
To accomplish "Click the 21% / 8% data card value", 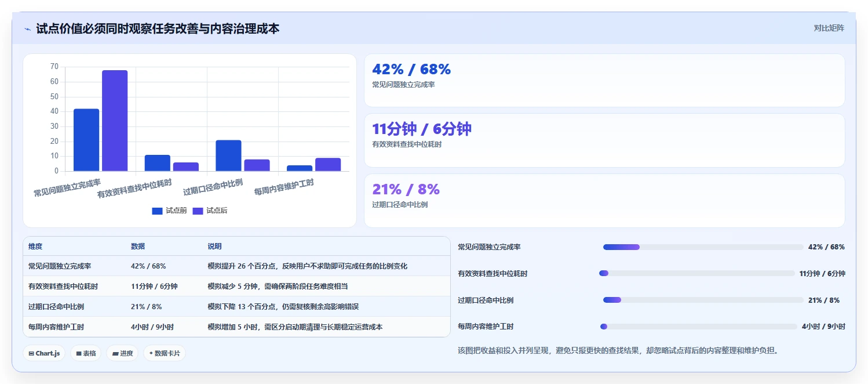I will (x=406, y=189).
